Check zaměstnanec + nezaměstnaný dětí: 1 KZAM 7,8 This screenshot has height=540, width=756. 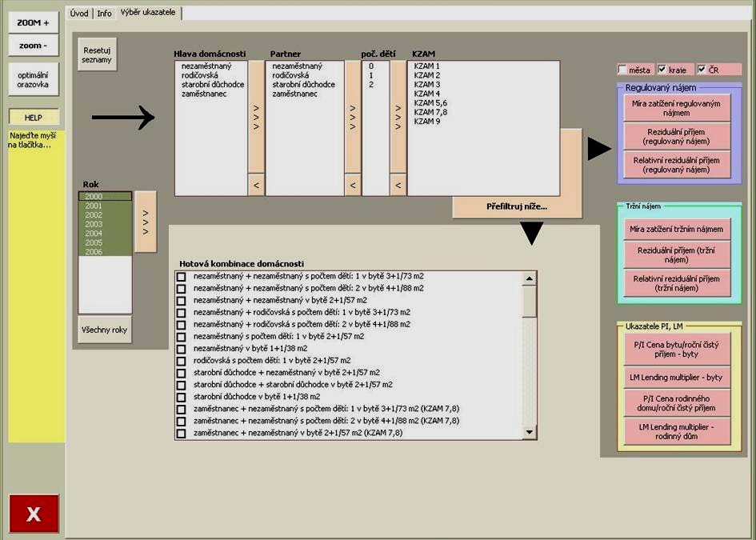click(x=182, y=410)
